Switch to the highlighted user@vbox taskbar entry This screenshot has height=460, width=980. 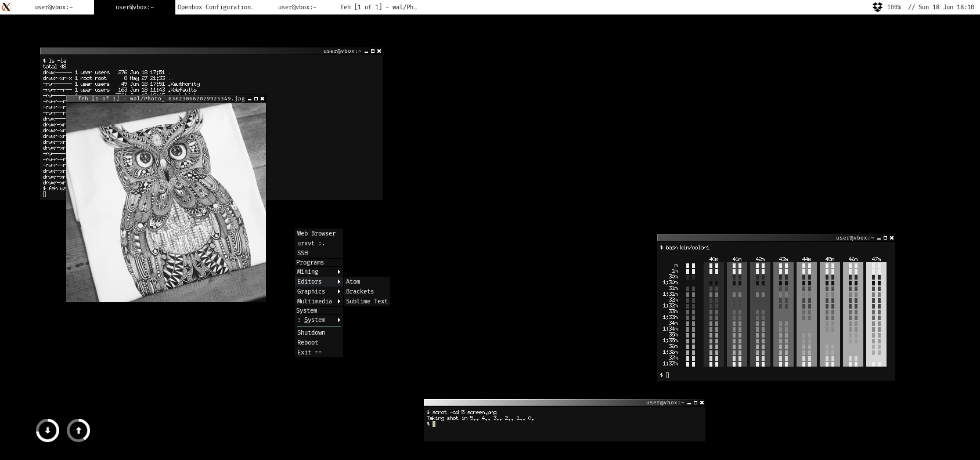(x=135, y=7)
